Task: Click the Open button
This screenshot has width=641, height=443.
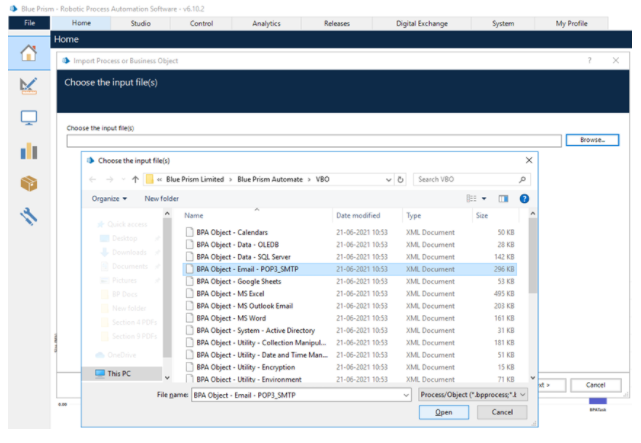Action: pyautogui.click(x=444, y=412)
